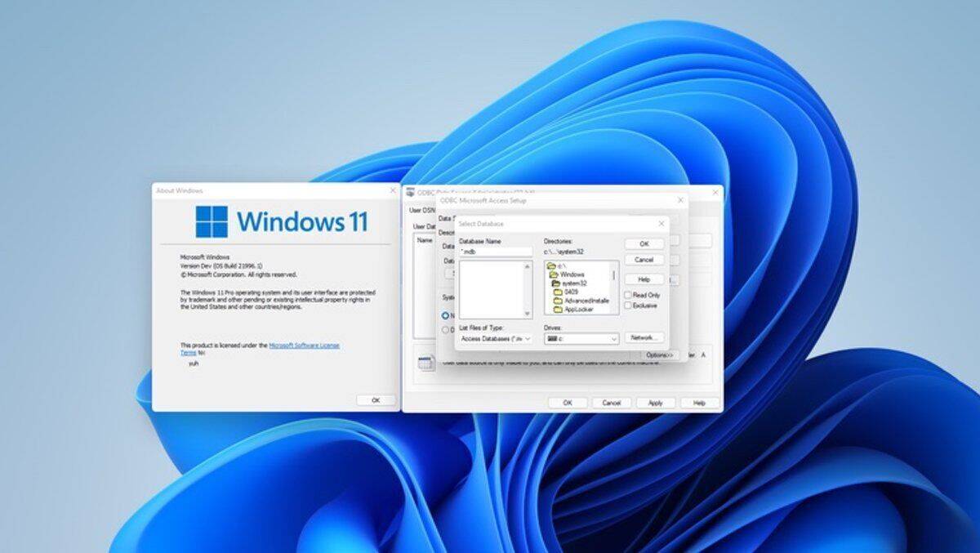Click the Network... button
This screenshot has height=553, width=980.
644,337
